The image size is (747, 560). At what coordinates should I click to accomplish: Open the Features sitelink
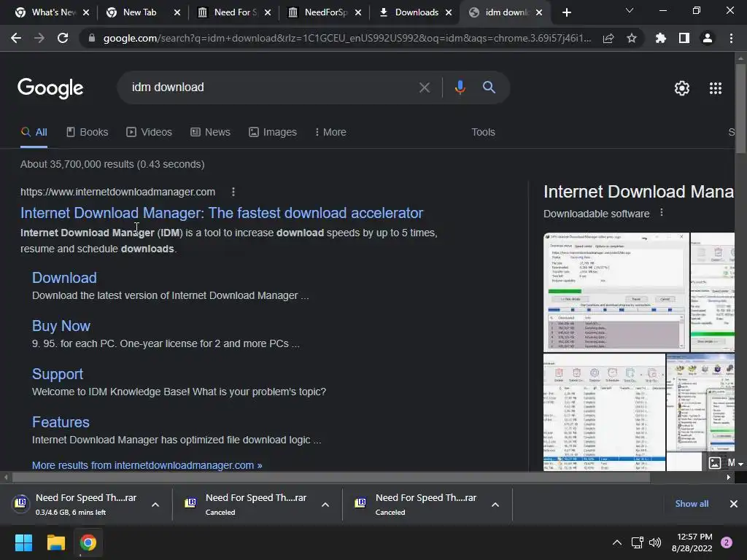point(61,422)
